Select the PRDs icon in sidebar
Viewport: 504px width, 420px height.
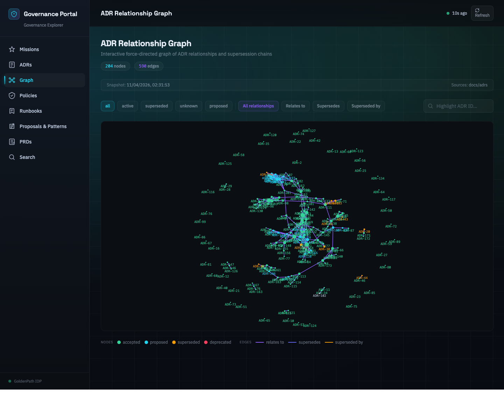tap(12, 142)
